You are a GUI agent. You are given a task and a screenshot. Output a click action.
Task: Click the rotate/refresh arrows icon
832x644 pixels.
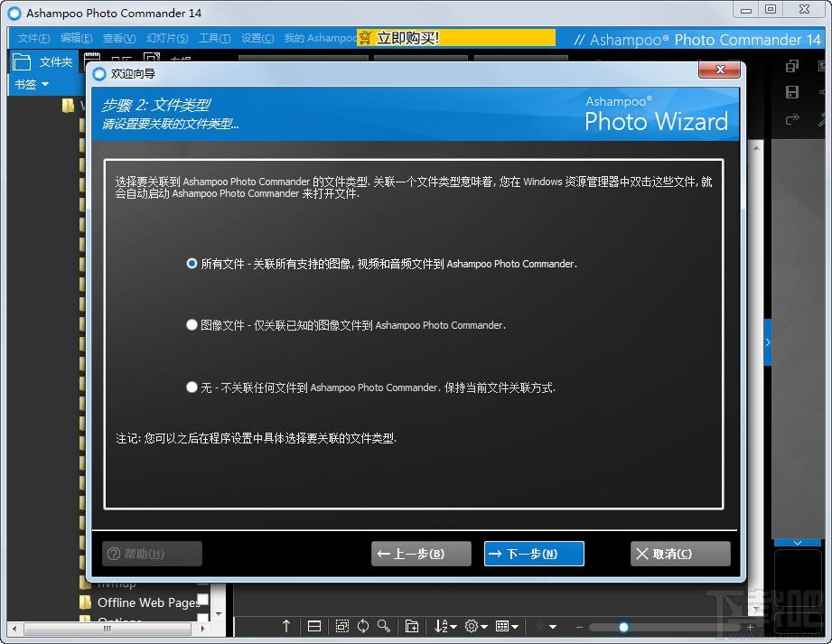[x=363, y=627]
